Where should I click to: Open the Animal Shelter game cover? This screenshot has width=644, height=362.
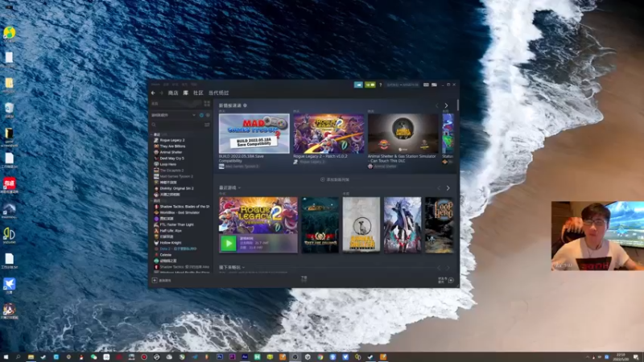(x=361, y=225)
